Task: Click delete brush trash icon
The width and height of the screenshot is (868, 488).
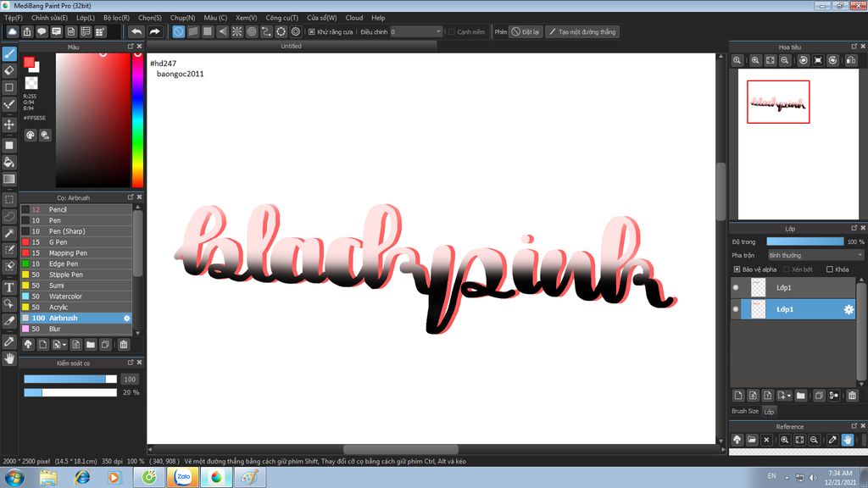Action: (124, 344)
